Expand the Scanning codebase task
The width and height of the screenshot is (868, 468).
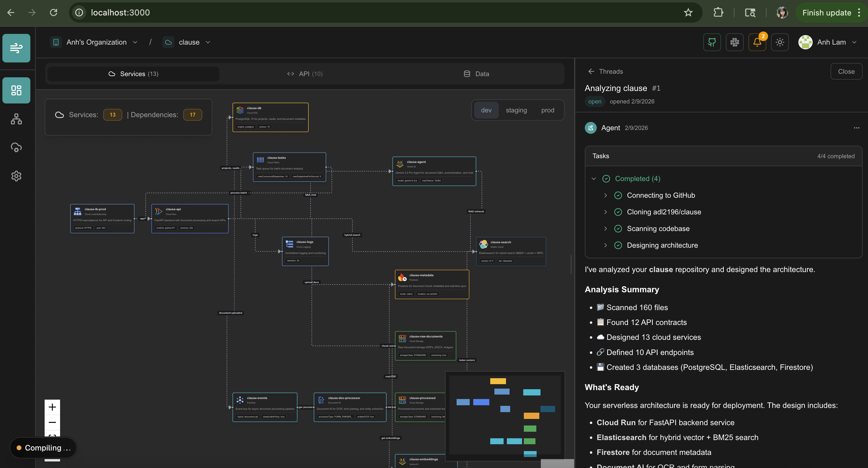(605, 229)
